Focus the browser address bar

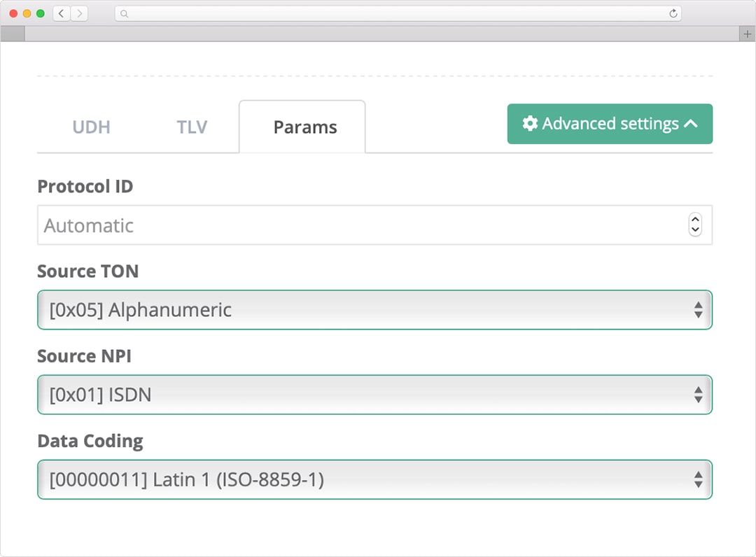tap(398, 13)
